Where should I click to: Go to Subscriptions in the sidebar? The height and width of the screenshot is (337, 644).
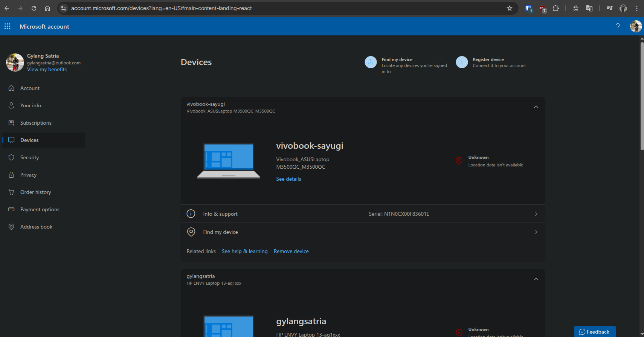pos(36,123)
